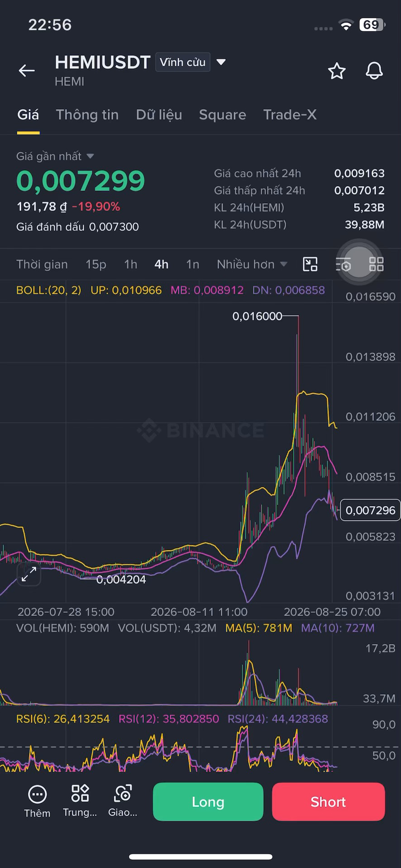Select the 1h timeframe
Screen dimensions: 401x868
click(130, 264)
